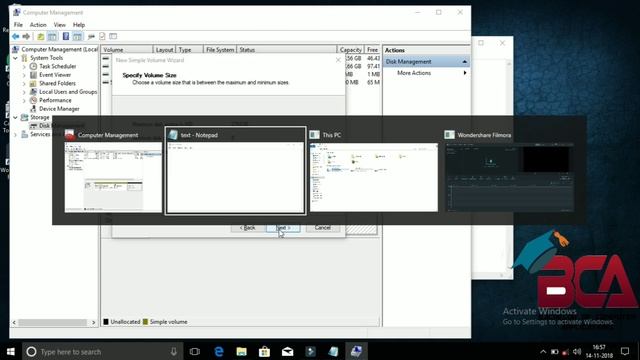Image resolution: width=640 pixels, height=360 pixels.
Task: Select Performance in the tree
Action: tap(51, 100)
